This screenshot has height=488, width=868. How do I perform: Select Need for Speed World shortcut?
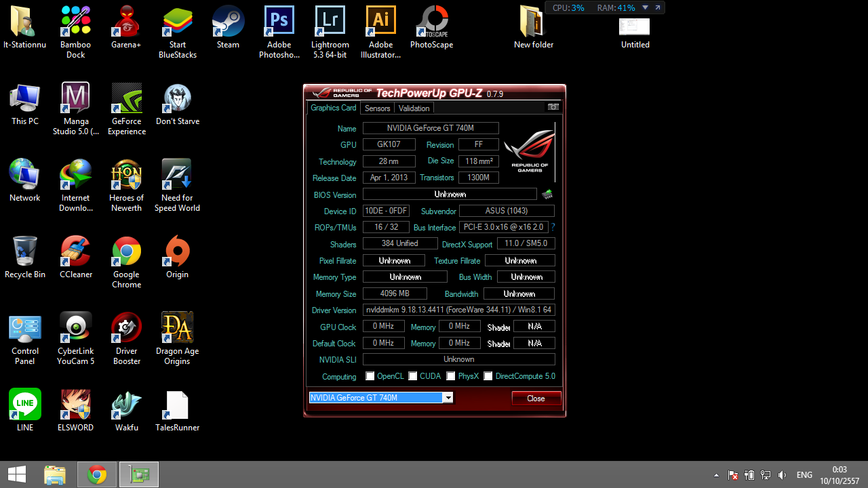click(177, 186)
